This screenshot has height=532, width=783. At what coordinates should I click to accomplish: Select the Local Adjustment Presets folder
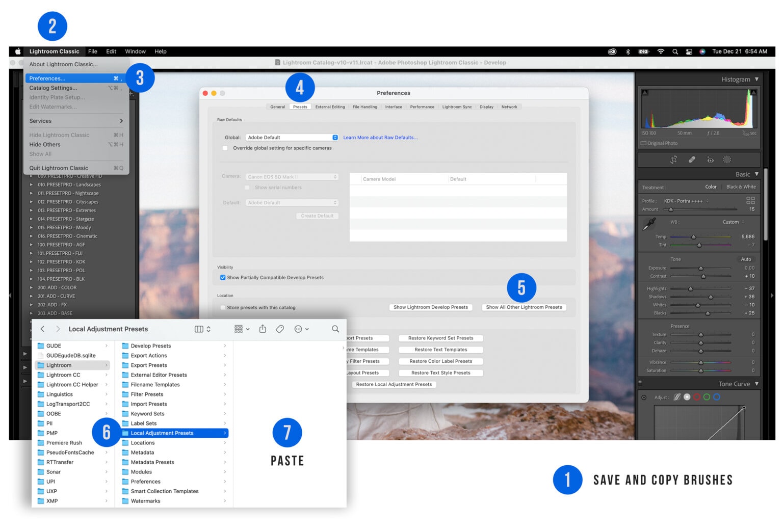click(x=162, y=433)
